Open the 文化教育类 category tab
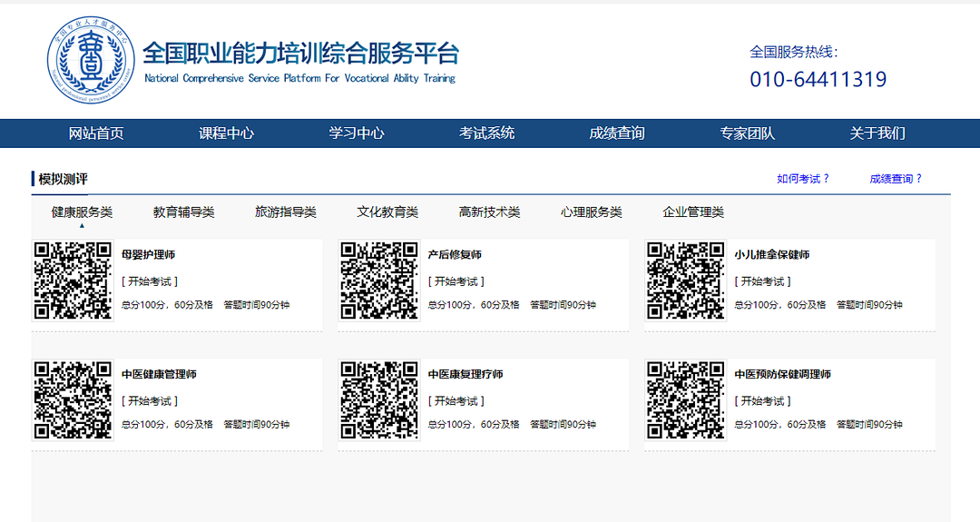This screenshot has width=980, height=522. point(387,212)
